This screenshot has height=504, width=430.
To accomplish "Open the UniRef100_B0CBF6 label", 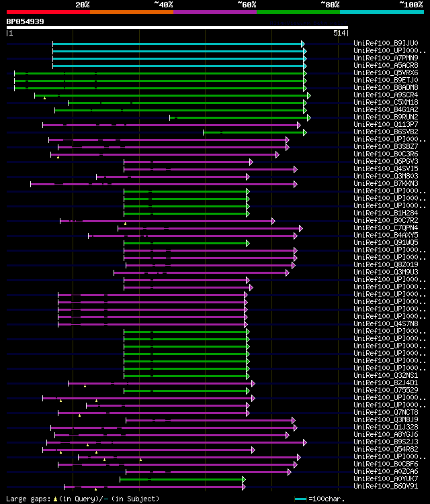I will 386,465.
